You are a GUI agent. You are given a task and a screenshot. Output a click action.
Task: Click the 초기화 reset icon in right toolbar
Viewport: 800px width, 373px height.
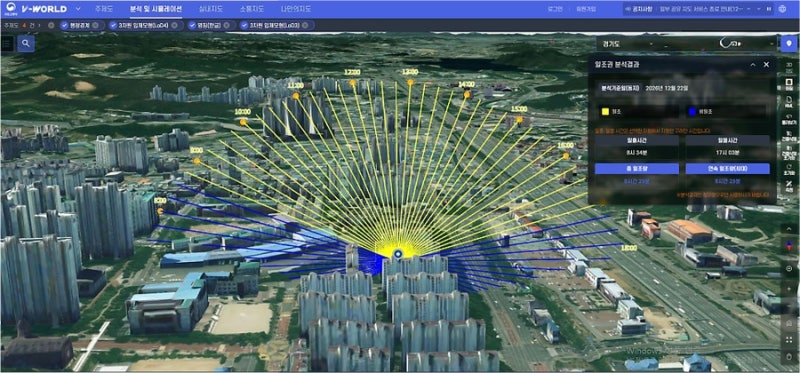(789, 169)
